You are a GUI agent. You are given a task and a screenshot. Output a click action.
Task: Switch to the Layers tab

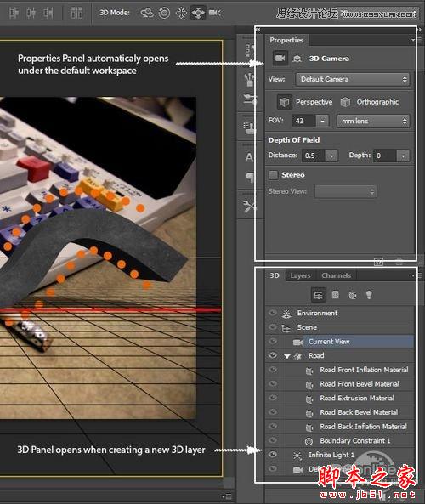[300, 275]
